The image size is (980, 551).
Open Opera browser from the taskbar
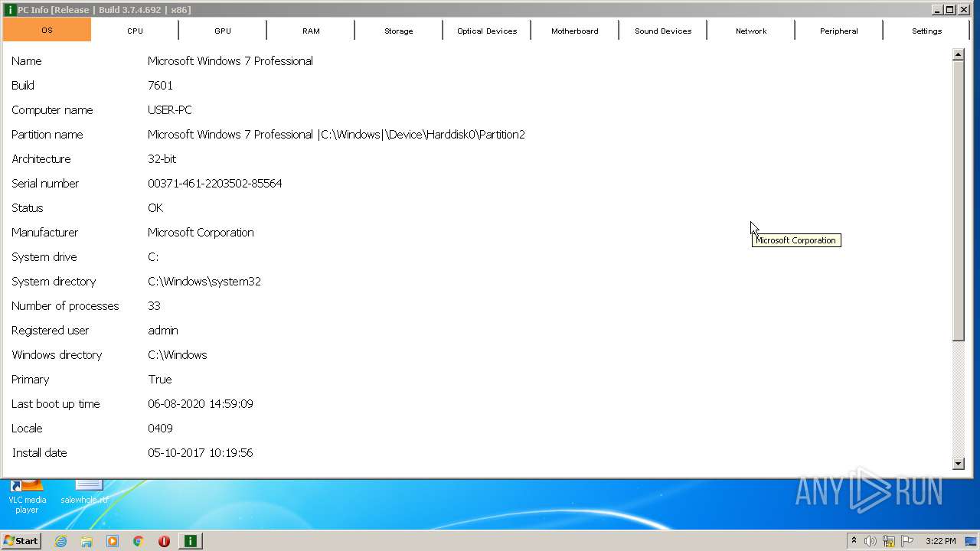point(164,541)
